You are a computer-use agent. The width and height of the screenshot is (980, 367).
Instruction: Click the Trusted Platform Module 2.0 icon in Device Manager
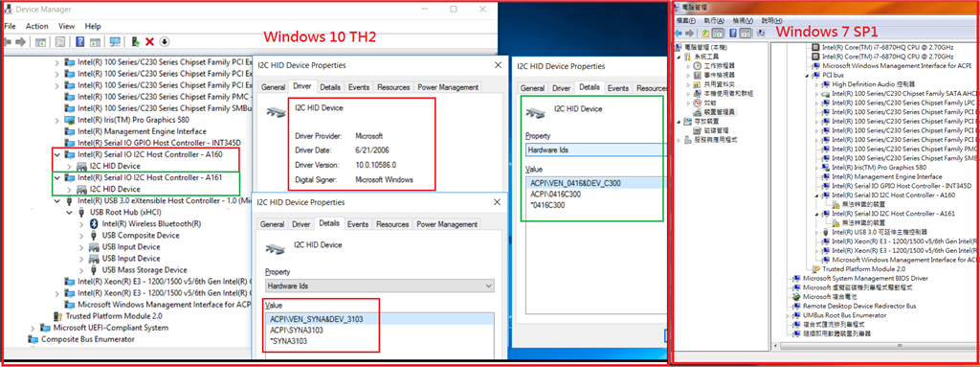(58, 315)
